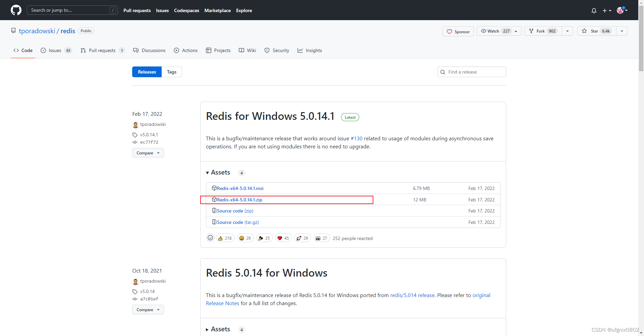Toggle the eyes reaction 27
The height and width of the screenshot is (336, 644).
[322, 238]
